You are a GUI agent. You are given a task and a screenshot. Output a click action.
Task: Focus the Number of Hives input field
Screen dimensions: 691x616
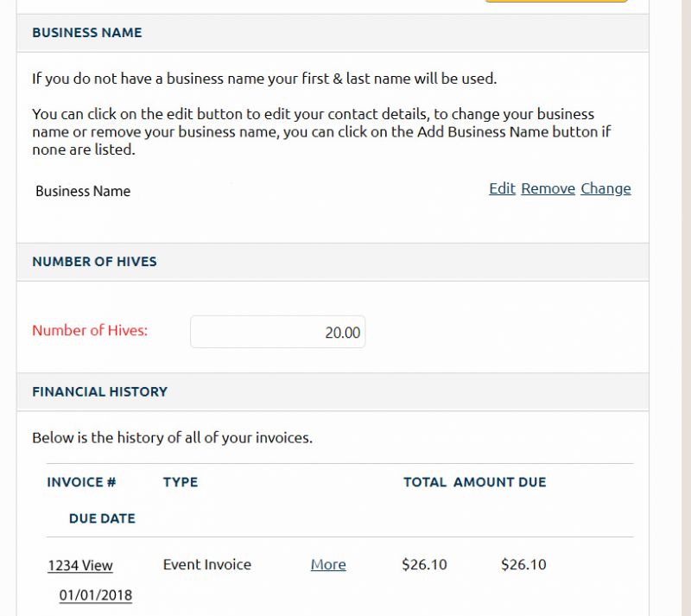(277, 332)
